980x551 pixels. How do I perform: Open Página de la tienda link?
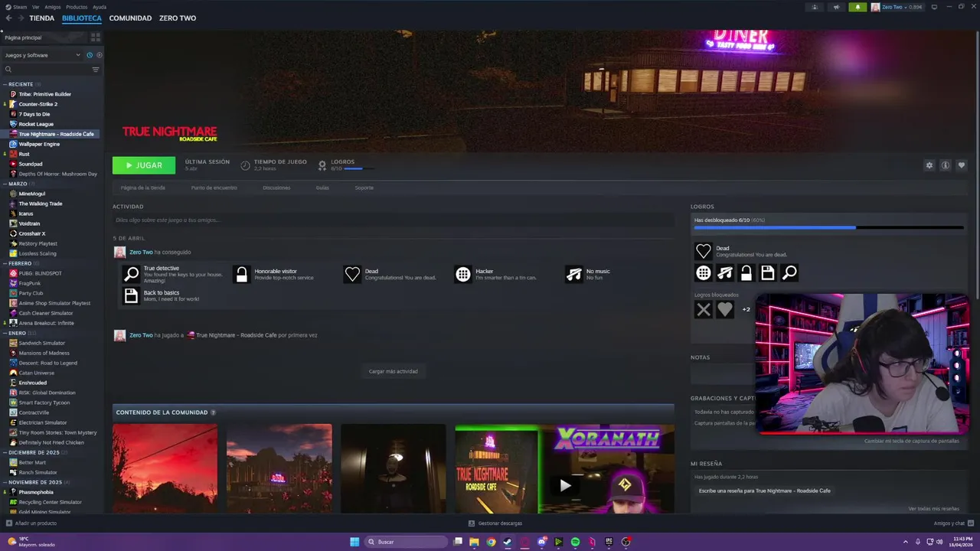tap(142, 187)
